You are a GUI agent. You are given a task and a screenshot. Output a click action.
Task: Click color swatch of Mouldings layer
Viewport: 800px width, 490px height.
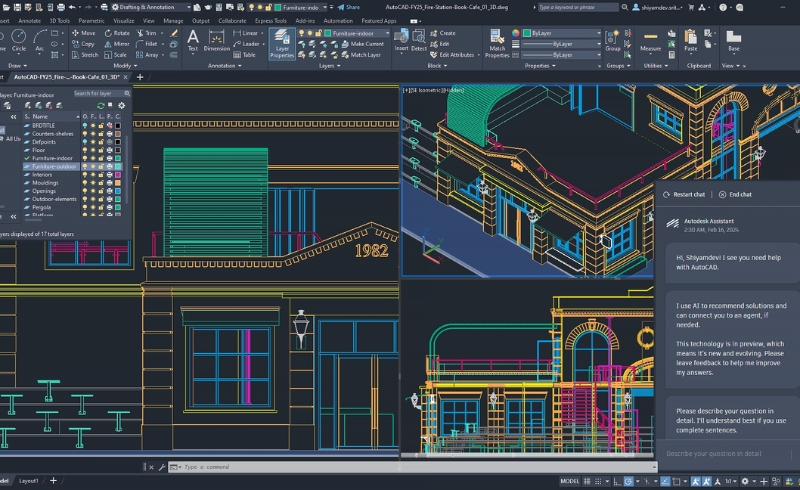(118, 183)
